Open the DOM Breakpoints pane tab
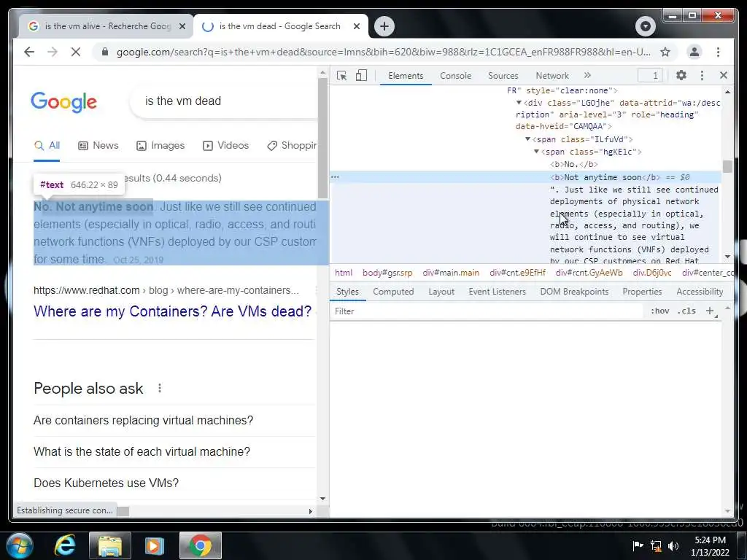 tap(574, 292)
